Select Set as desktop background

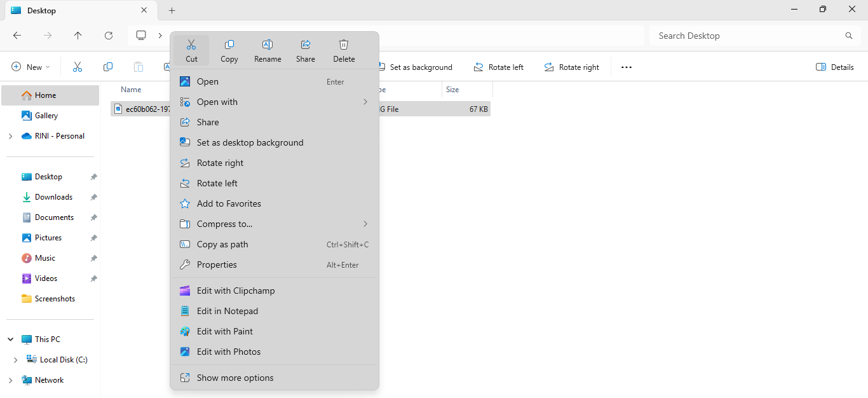click(x=250, y=142)
